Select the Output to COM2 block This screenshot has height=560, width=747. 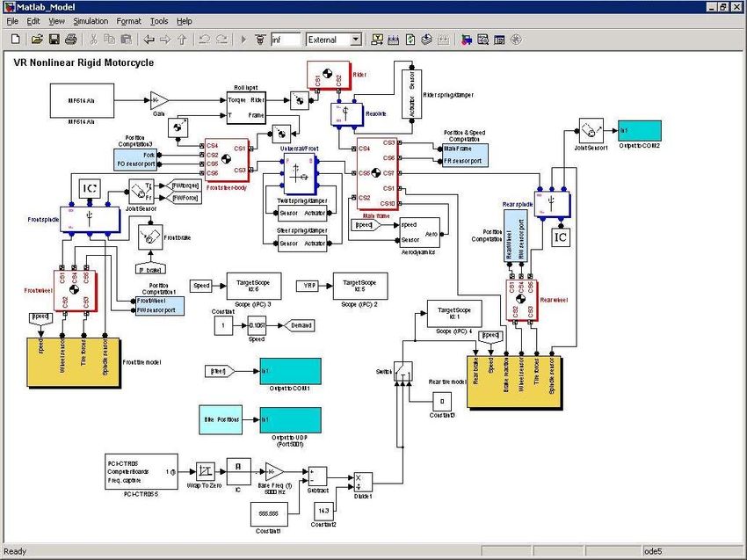click(639, 131)
